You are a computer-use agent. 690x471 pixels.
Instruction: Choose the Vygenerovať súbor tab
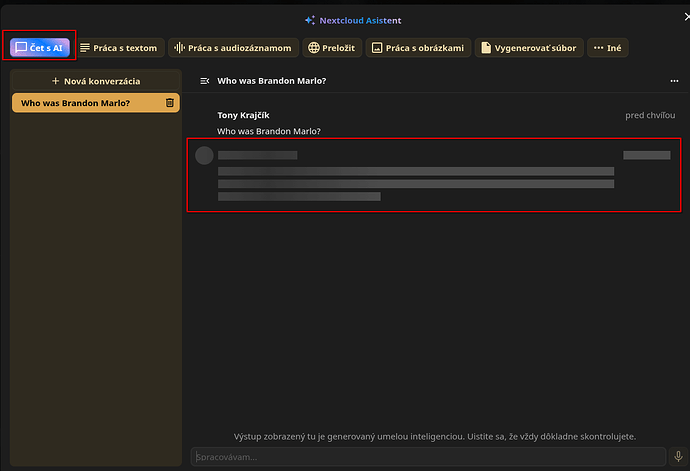[528, 48]
